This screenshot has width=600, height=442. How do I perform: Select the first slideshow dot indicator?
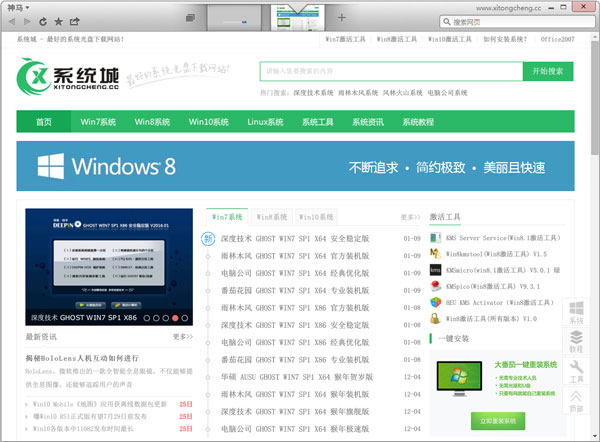point(147,318)
